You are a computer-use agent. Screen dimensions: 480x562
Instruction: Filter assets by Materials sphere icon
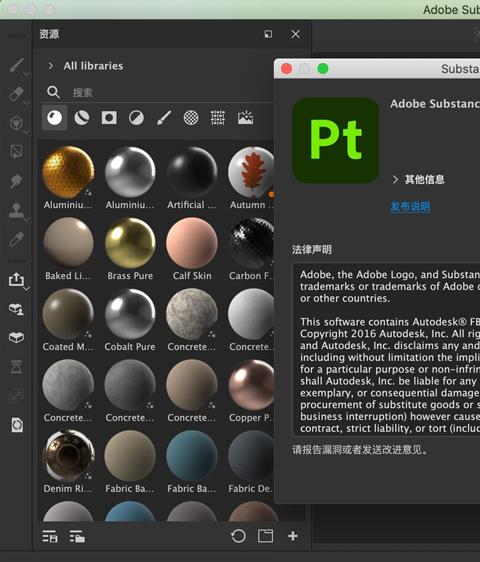pyautogui.click(x=54, y=118)
